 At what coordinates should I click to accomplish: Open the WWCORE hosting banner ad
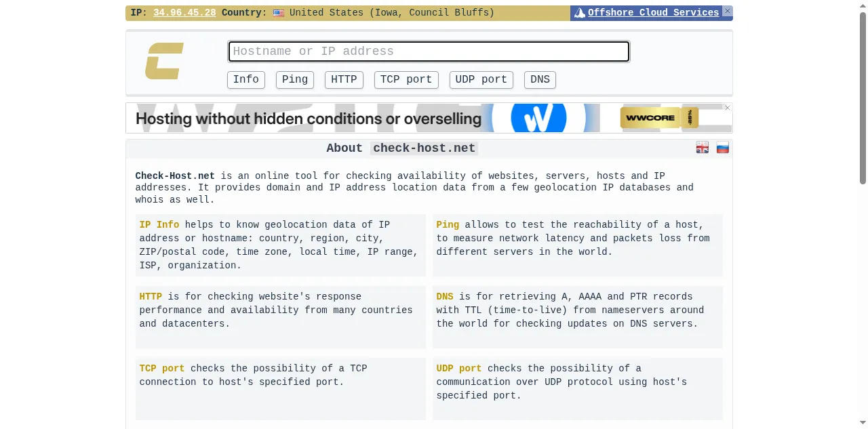tap(429, 118)
